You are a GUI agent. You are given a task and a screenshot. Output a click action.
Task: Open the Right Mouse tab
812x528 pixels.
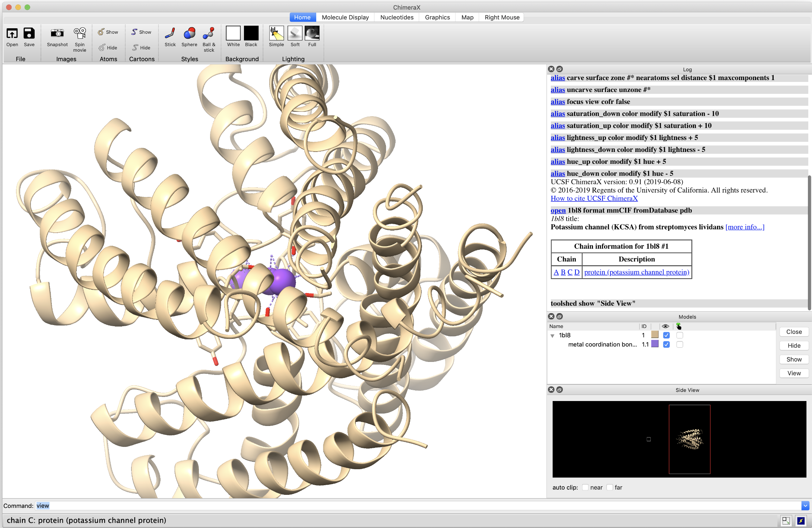point(502,17)
